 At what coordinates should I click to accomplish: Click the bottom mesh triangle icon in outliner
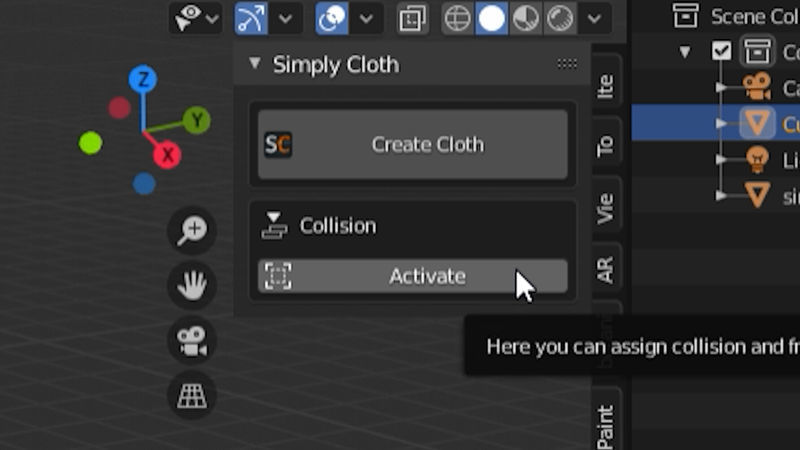(x=757, y=195)
